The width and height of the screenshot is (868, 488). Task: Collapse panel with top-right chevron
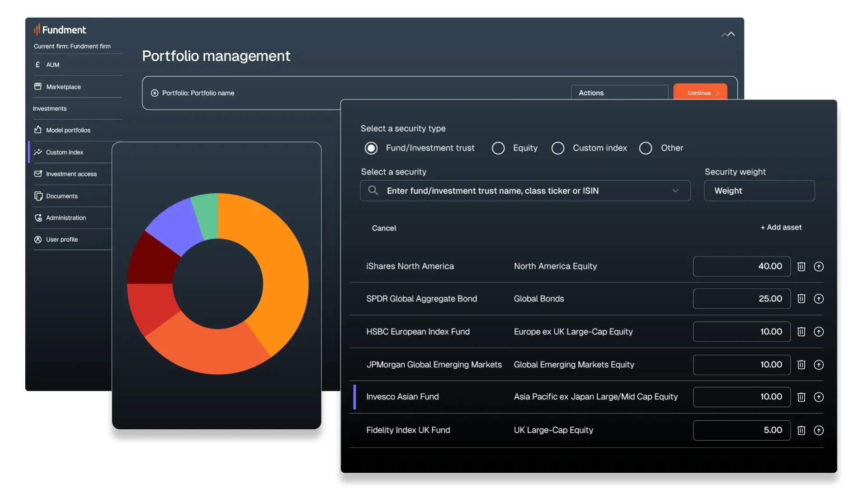pos(728,34)
